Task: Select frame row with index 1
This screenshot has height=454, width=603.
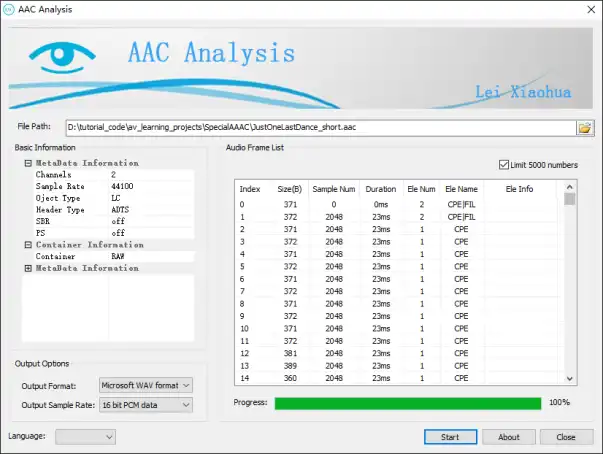Action: 396,217
